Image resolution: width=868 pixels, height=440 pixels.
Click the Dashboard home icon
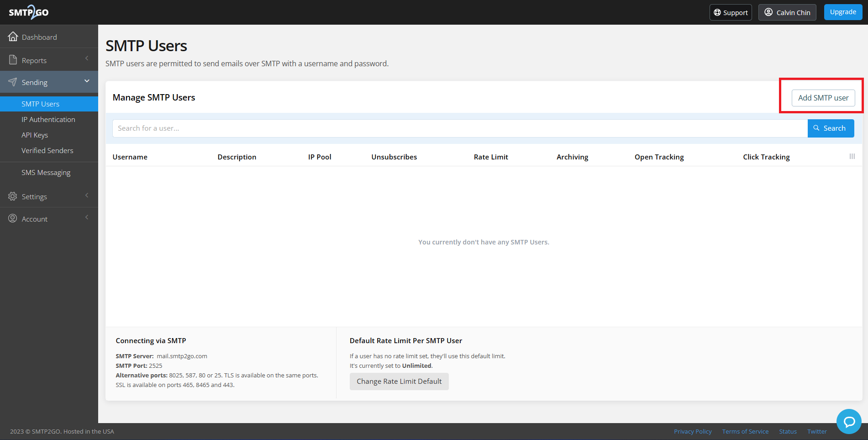coord(13,37)
